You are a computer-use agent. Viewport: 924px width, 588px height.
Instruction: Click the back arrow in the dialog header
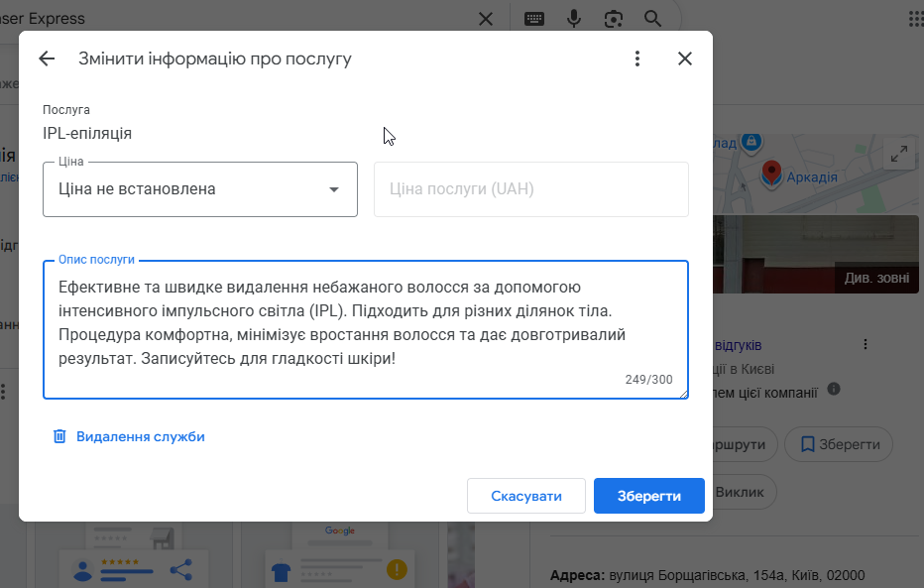point(47,59)
